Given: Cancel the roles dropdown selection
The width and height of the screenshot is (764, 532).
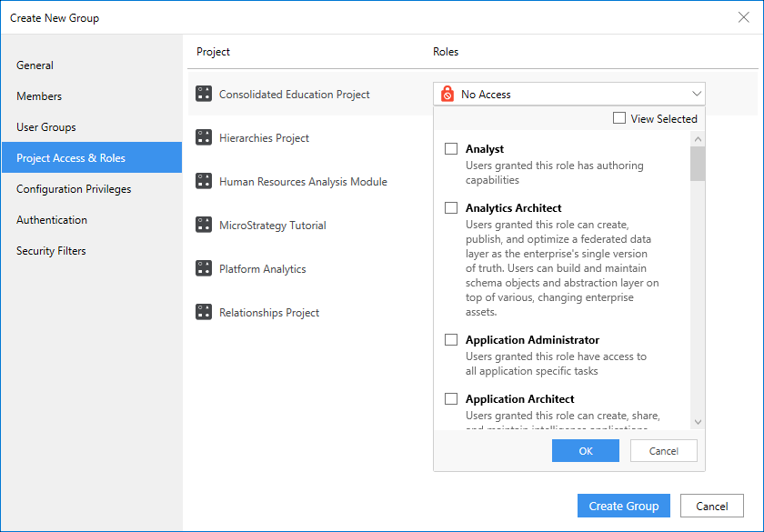Looking at the screenshot, I should point(663,451).
